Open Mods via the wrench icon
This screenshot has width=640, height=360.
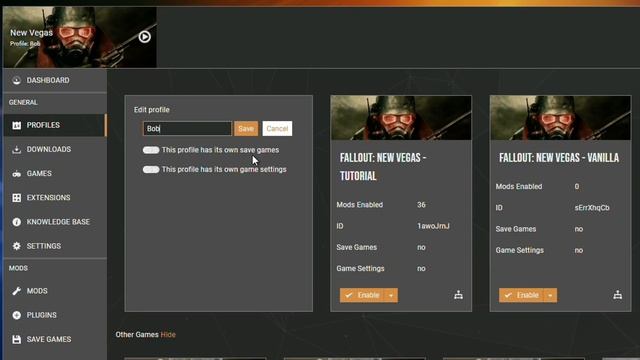pos(16,291)
